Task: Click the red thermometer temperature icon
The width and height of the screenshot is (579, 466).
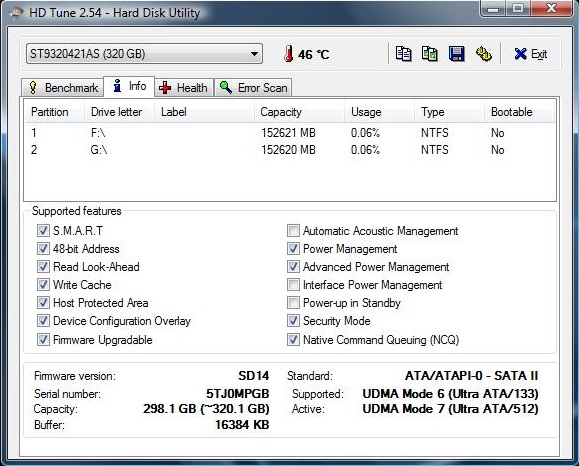Action: click(x=289, y=54)
